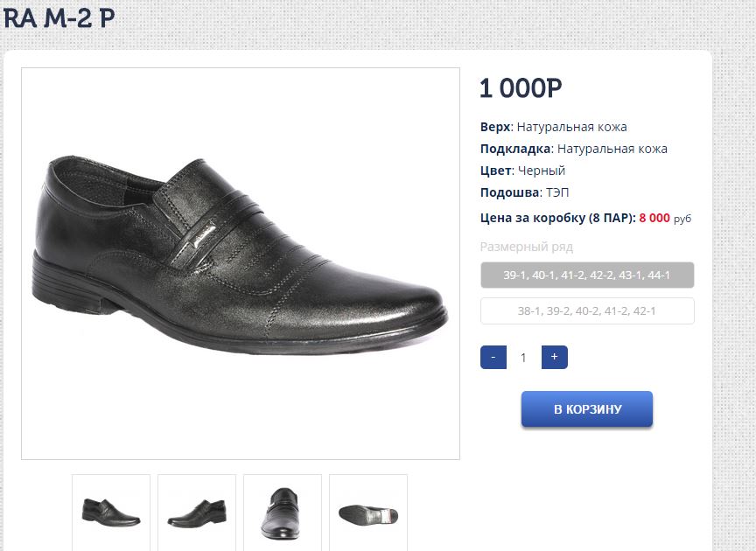View the top-down shoe thumbnail

click(283, 511)
